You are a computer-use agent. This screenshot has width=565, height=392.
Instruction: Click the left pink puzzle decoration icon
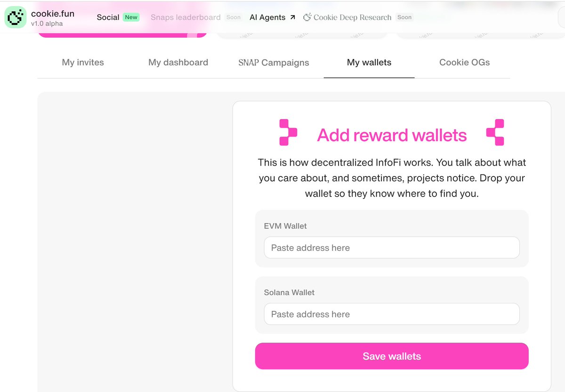(x=288, y=132)
